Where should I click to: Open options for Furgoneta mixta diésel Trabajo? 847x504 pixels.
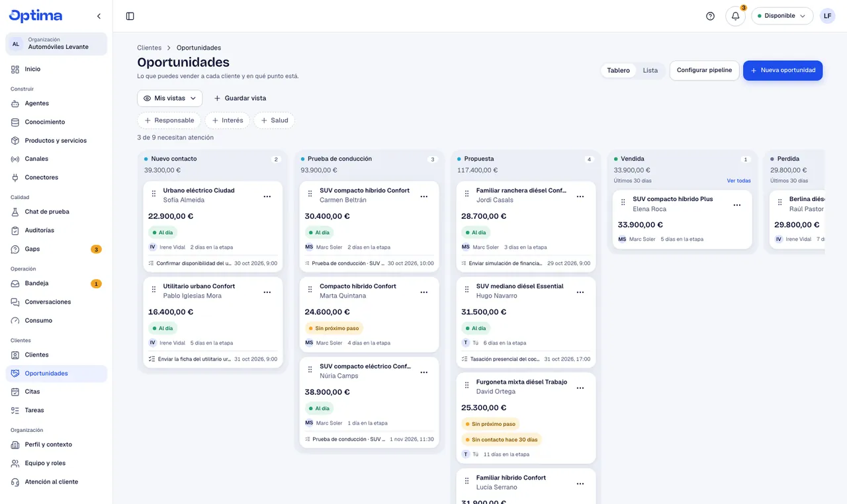[580, 388]
